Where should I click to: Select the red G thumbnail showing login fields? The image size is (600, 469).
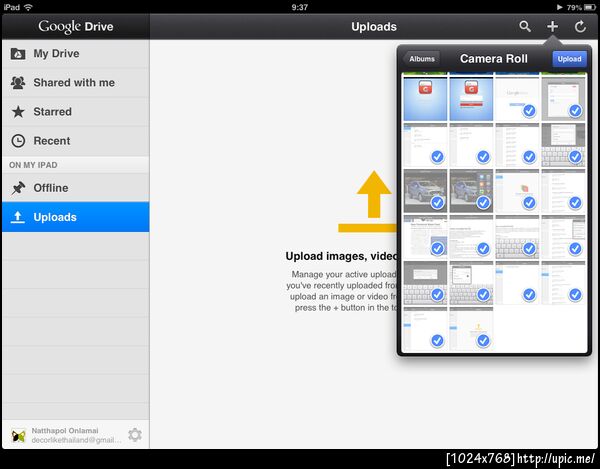[x=471, y=99]
